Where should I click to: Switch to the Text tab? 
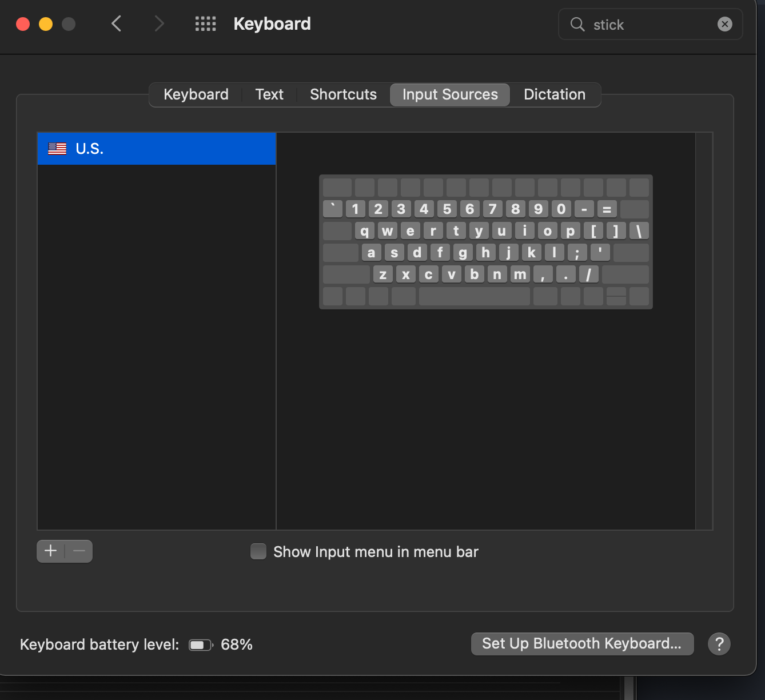(x=269, y=94)
